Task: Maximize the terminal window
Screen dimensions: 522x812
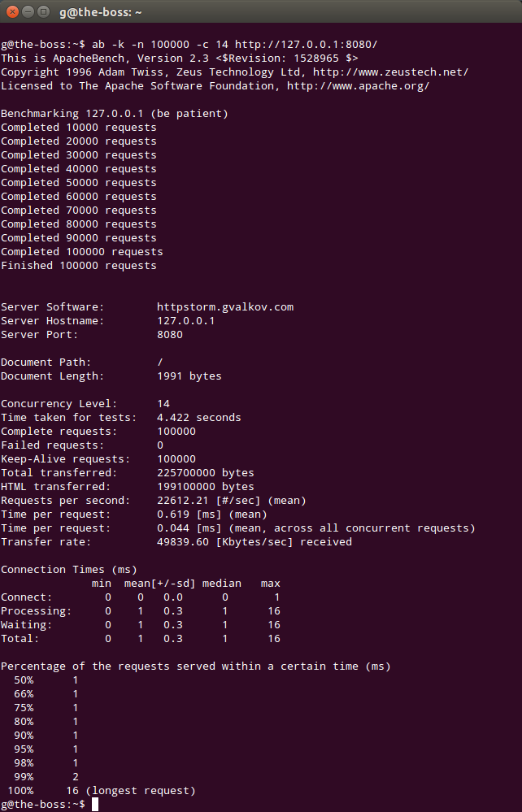Action: point(43,11)
